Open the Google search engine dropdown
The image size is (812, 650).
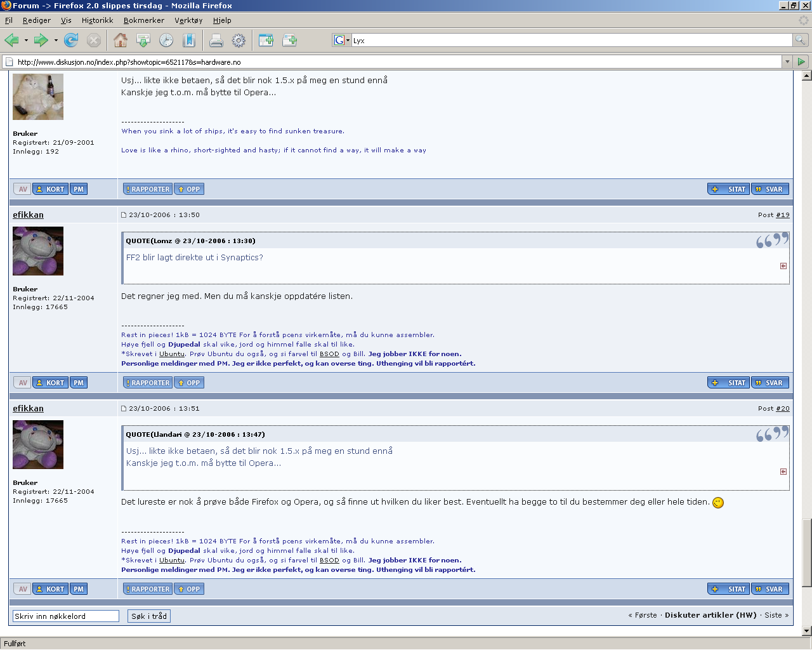point(342,41)
